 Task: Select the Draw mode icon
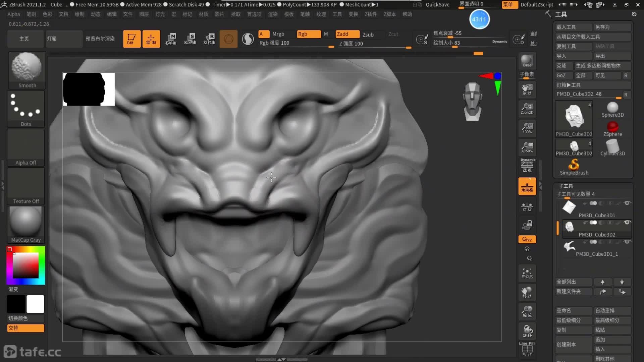(151, 39)
